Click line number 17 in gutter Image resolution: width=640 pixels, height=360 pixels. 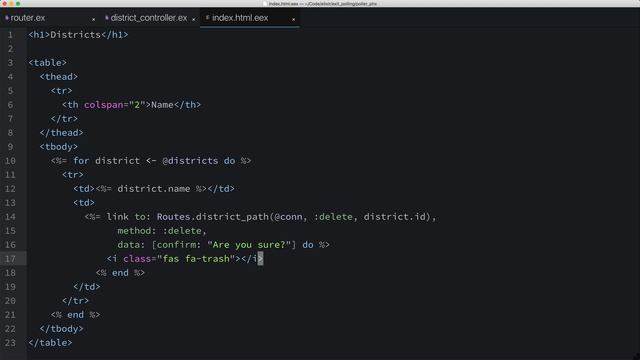pos(10,259)
